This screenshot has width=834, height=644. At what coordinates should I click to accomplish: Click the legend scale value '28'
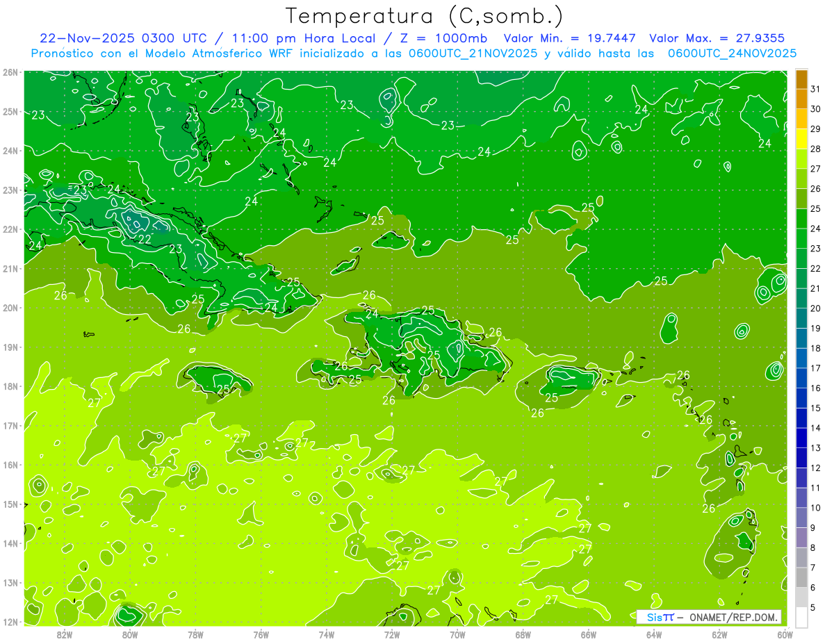tap(816, 149)
